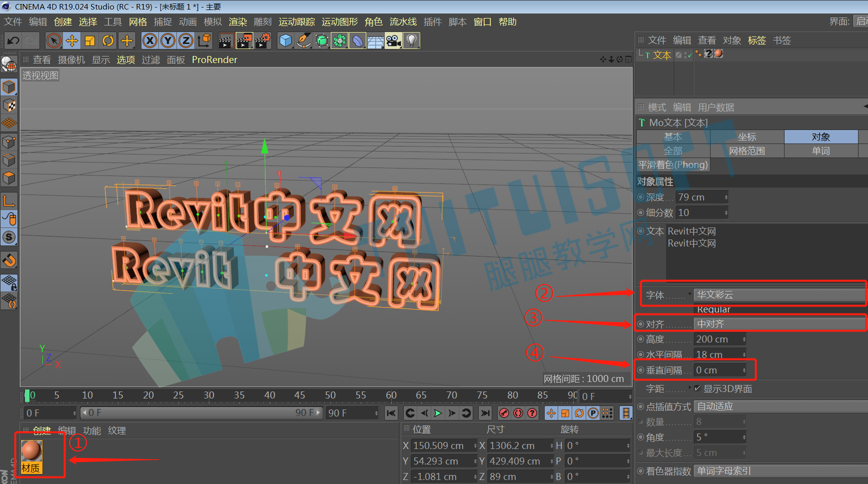
Task: Click the Make Editable icon in left sidebar
Action: click(9, 64)
